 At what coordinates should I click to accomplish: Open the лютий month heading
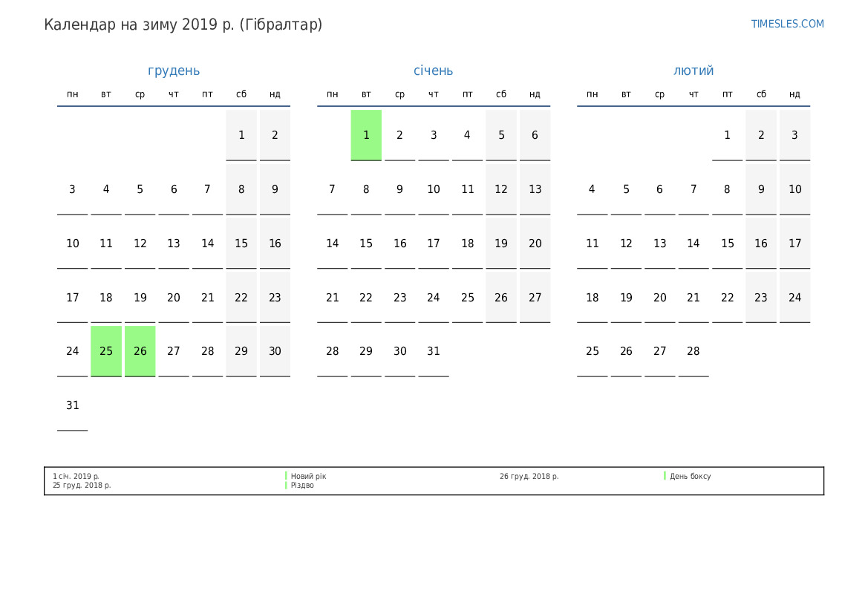coord(693,71)
